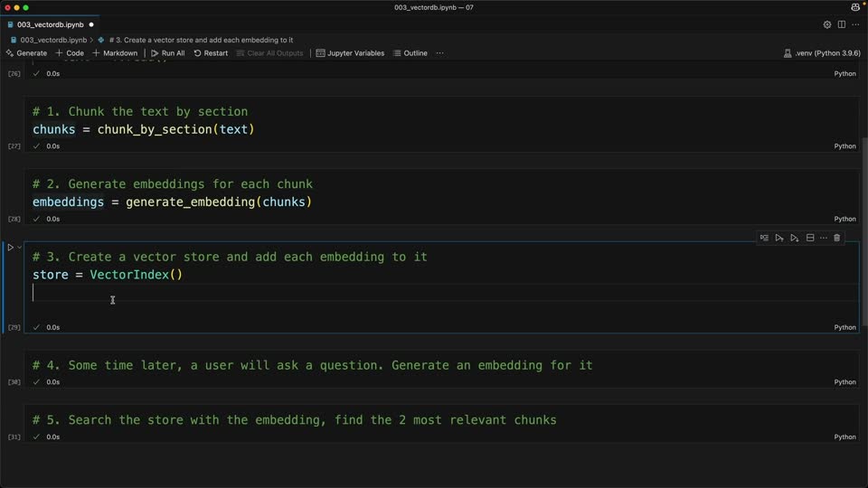Click the execution count [28] label
Image resolution: width=868 pixels, height=488 pixels.
pos(14,219)
